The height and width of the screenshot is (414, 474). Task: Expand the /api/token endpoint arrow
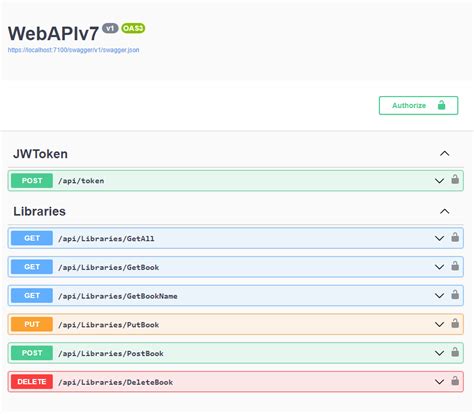(439, 181)
